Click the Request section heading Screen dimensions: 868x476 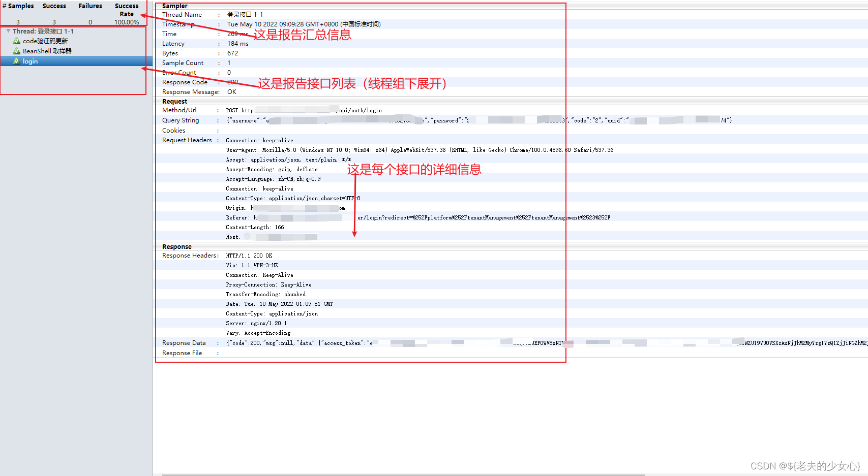[175, 102]
